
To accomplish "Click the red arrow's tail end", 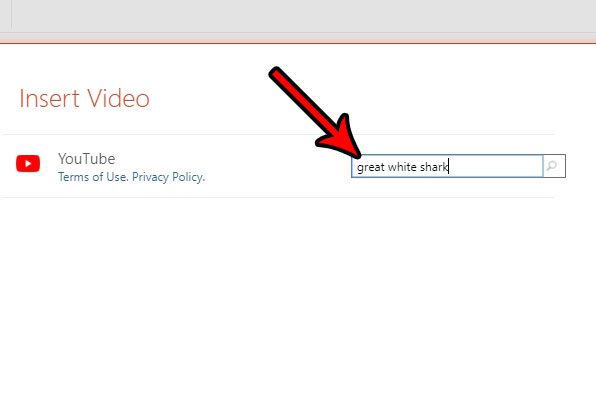I will pos(276,74).
